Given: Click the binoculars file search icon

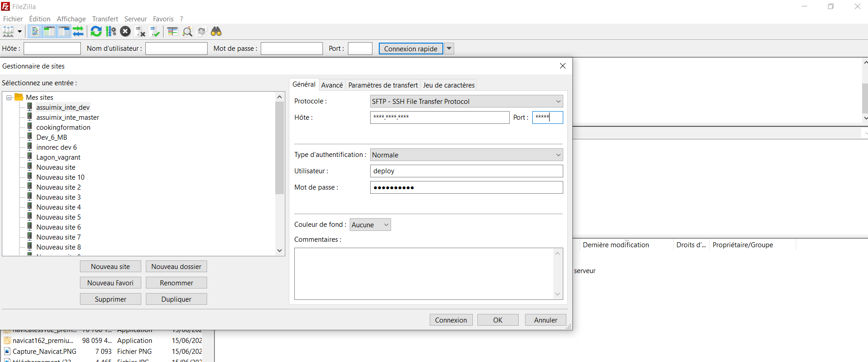Looking at the screenshot, I should (216, 31).
